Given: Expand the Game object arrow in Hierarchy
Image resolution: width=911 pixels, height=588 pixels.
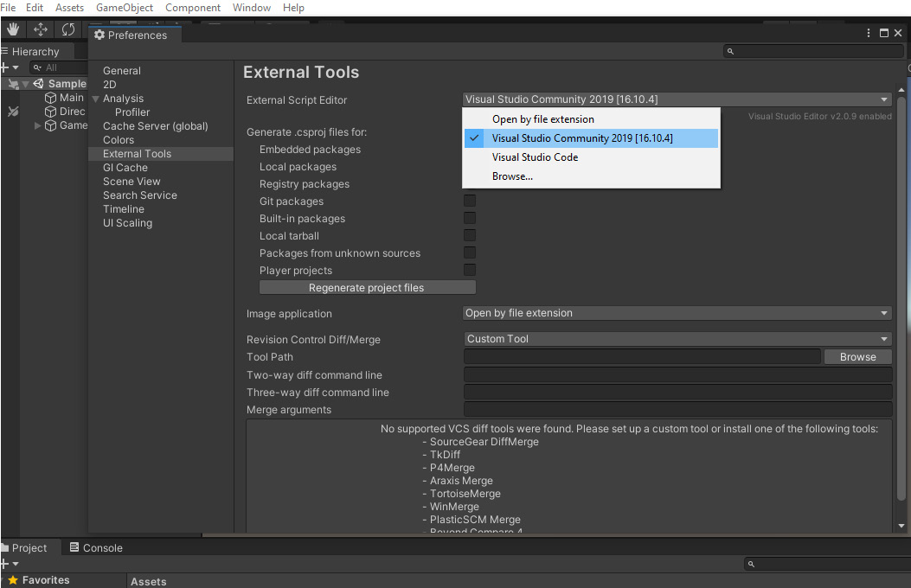Looking at the screenshot, I should coord(38,125).
